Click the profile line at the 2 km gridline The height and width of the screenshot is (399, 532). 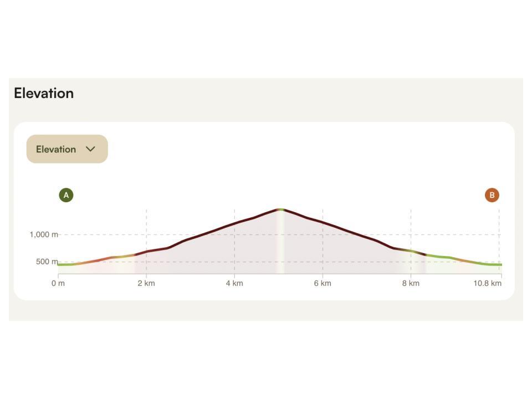point(146,252)
